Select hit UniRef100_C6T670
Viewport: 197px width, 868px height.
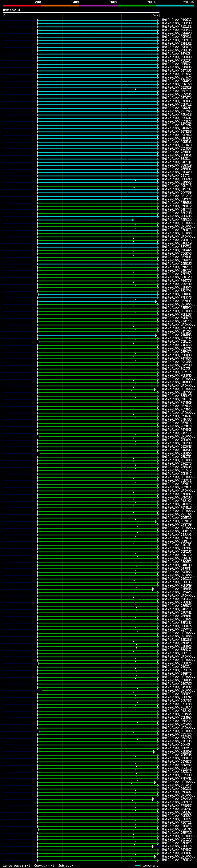(176, 78)
